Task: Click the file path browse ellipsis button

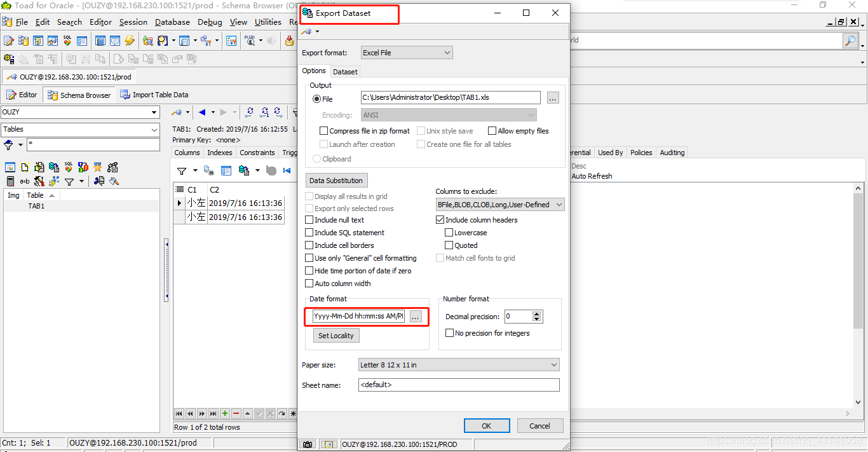Action: coord(553,98)
